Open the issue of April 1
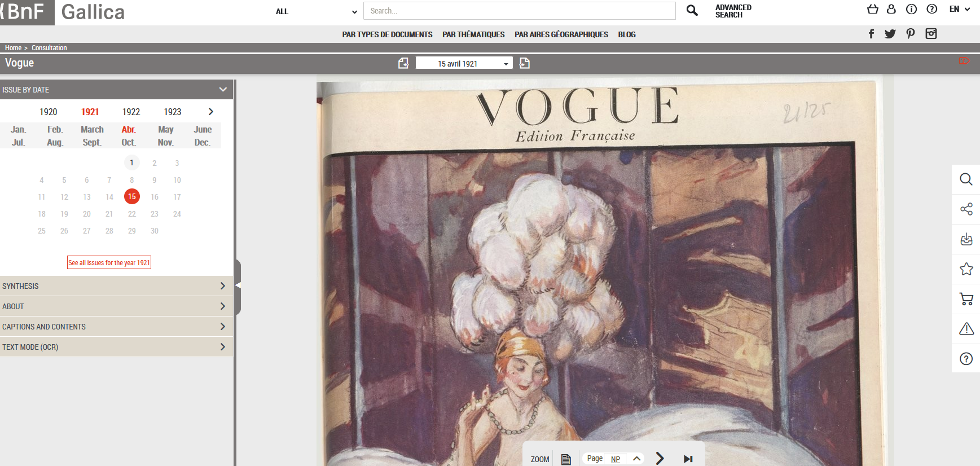Viewport: 980px width, 466px height. coord(131,162)
